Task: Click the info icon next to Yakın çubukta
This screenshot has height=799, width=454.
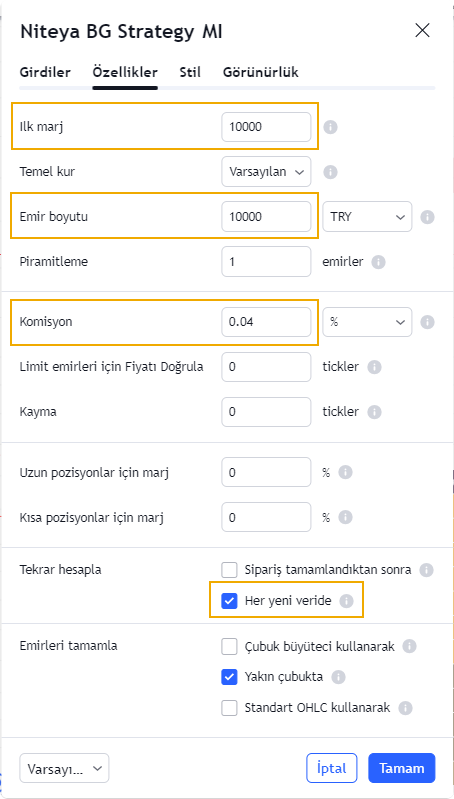Action: tap(338, 677)
